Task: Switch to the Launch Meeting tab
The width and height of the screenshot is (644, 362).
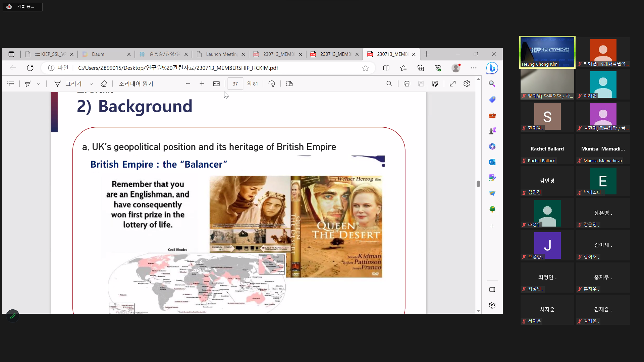Action: [x=221, y=54]
